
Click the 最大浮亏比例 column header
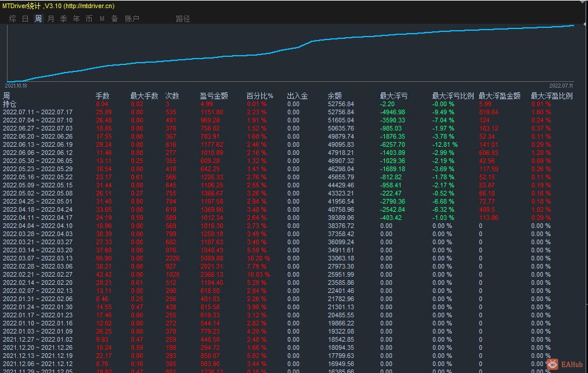(453, 96)
